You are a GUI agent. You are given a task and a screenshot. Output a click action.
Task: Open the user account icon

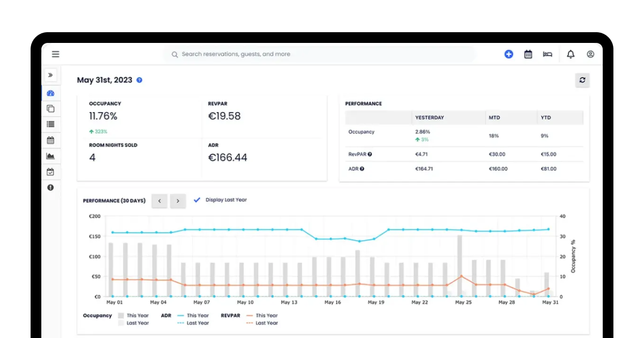coord(590,54)
